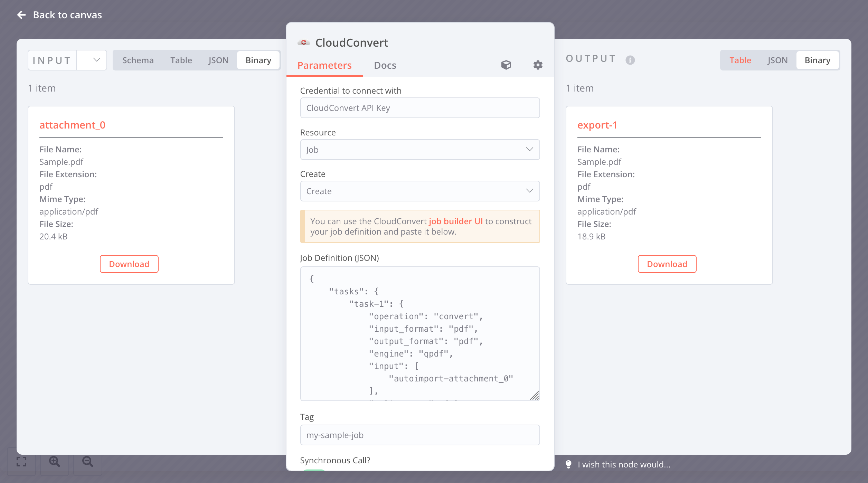The image size is (868, 483).
Task: Open the Docs tab
Action: point(385,65)
